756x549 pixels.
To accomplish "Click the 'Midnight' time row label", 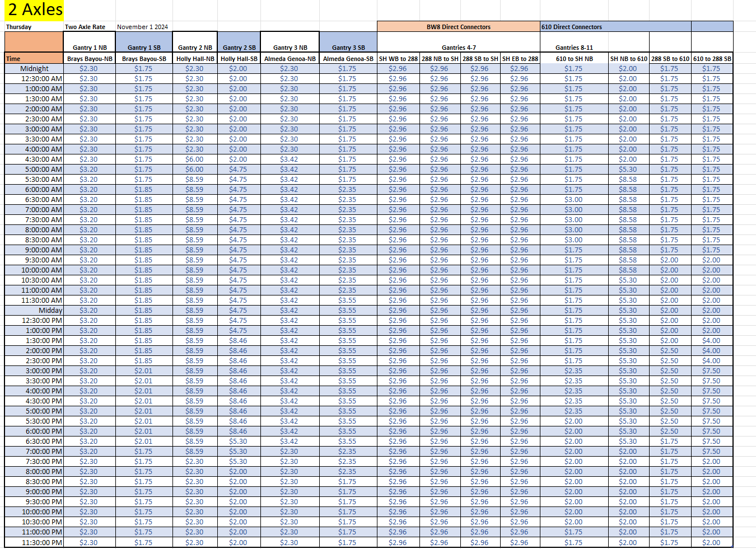I will coord(34,68).
